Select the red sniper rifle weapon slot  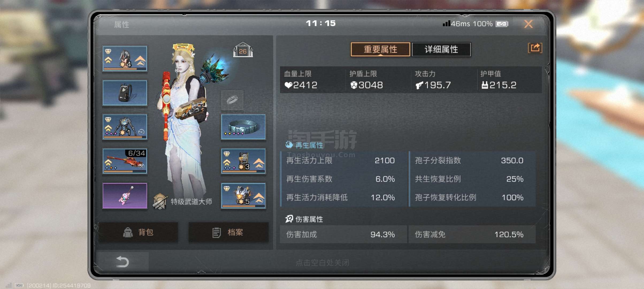[x=125, y=161]
